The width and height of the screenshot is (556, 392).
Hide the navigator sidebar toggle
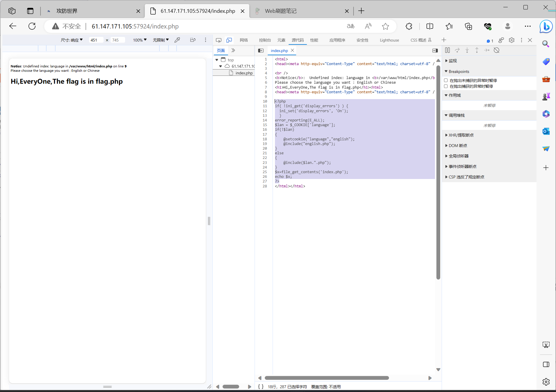pyautogui.click(x=261, y=51)
